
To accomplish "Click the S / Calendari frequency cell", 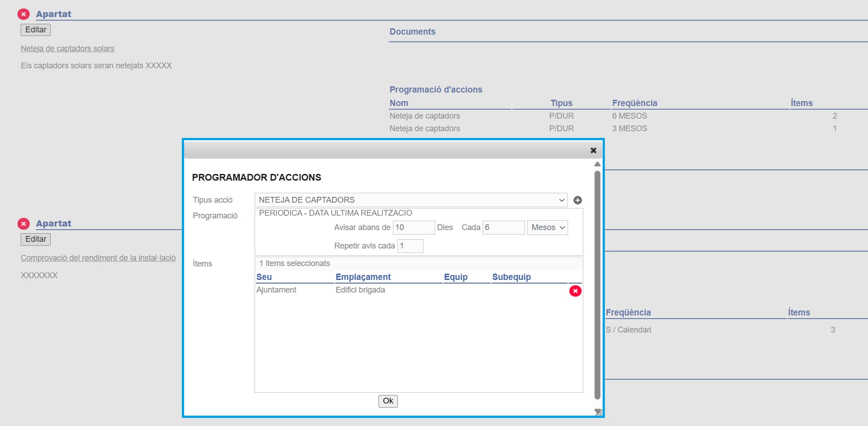I will point(628,330).
